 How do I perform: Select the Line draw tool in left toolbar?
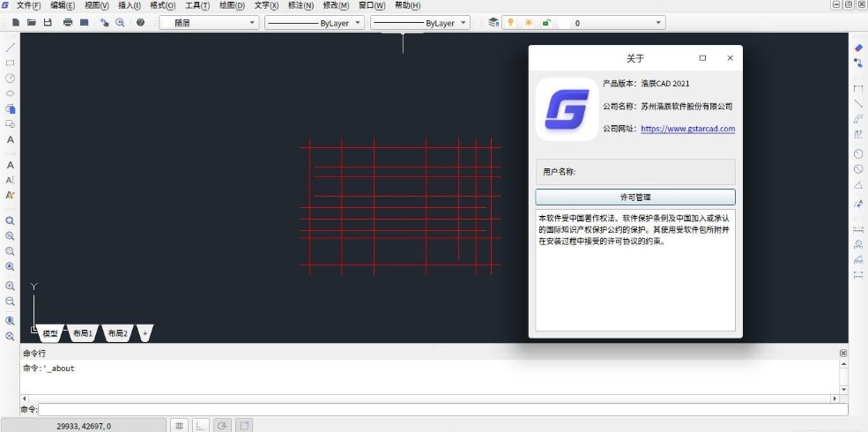coord(10,48)
